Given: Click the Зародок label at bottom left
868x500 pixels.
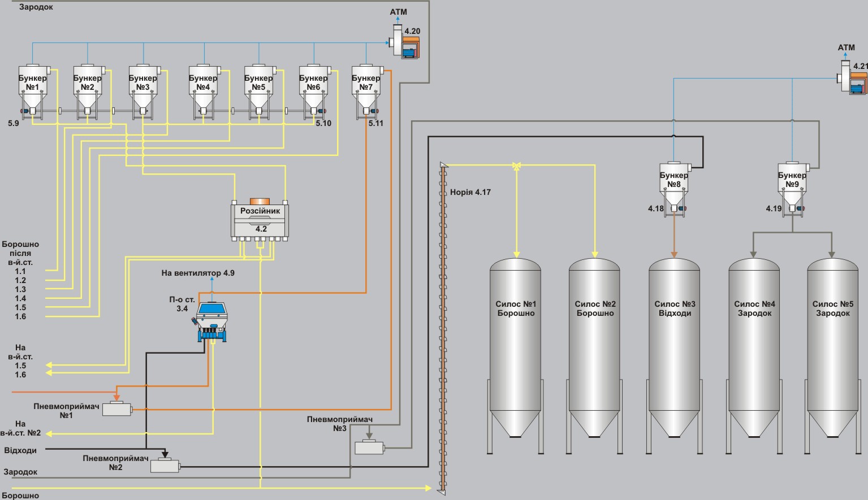Looking at the screenshot, I should tap(21, 472).
